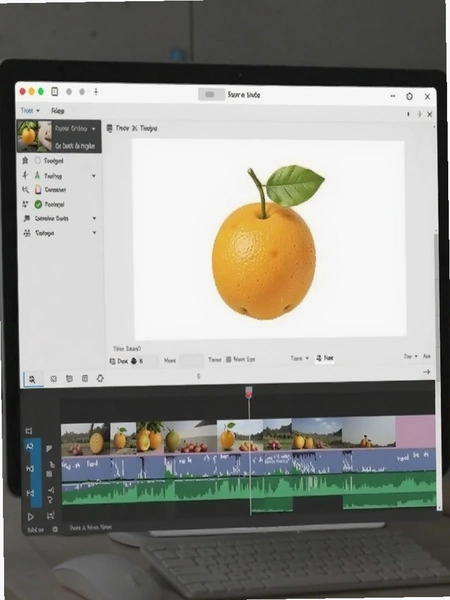This screenshot has width=450, height=600.
Task: Click the house icon in the sidebar
Action: (x=25, y=160)
